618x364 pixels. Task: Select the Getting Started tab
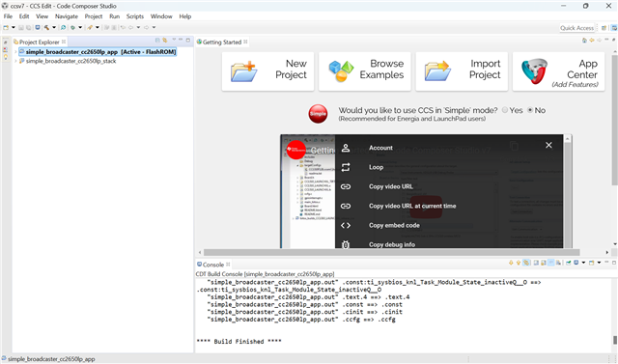221,42
